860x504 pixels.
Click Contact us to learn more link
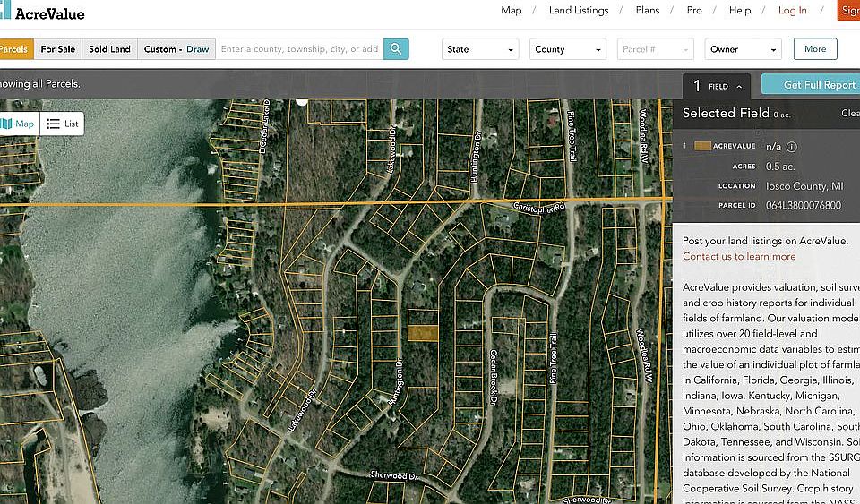click(739, 256)
